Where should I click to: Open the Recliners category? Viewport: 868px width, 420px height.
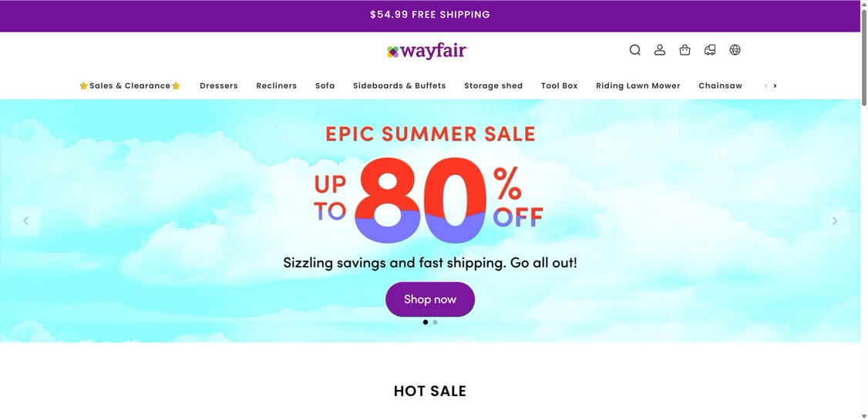coord(277,86)
